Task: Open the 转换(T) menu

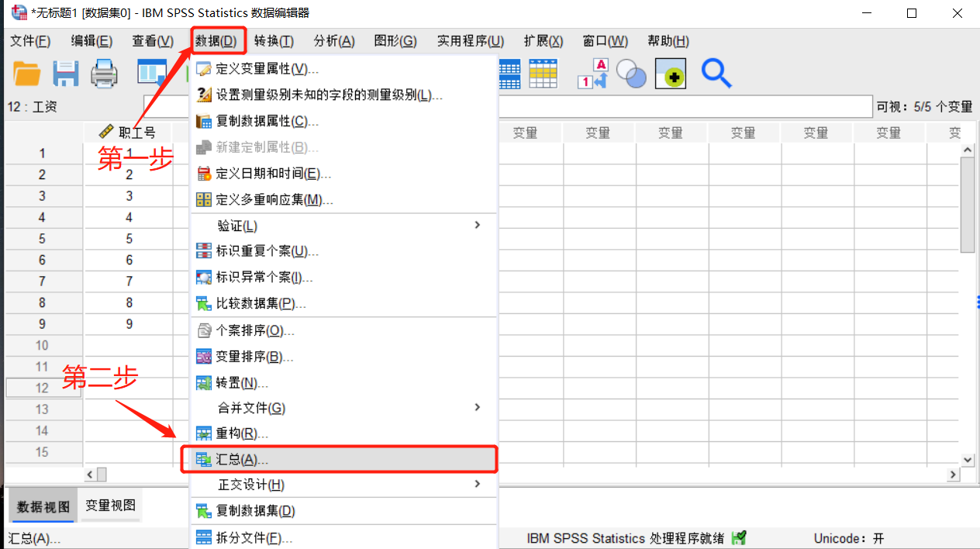Action: point(274,41)
